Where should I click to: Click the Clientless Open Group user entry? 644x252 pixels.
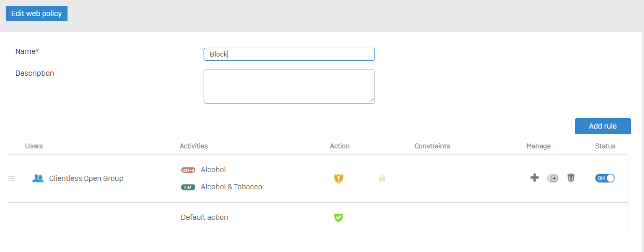(86, 178)
